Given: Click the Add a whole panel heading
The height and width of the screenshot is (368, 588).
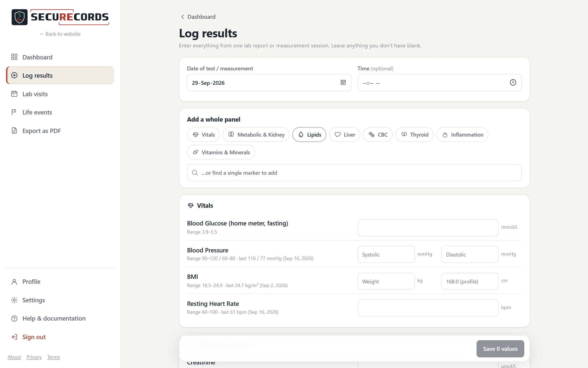Looking at the screenshot, I should (213, 119).
